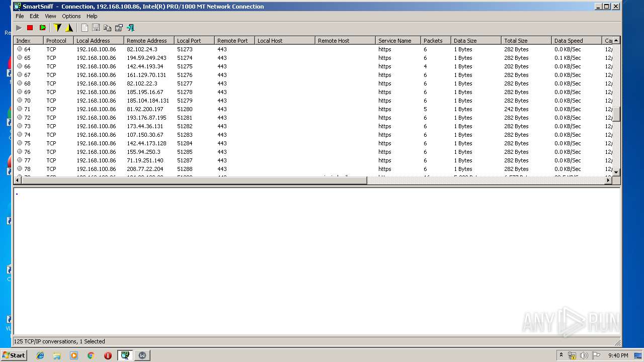Click the 9:40 PM clock
Screen dimensions: 644x362
618,355
